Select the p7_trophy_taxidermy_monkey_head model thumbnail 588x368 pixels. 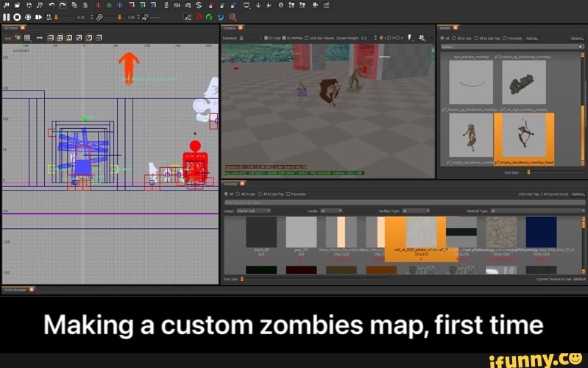pyautogui.click(x=524, y=138)
